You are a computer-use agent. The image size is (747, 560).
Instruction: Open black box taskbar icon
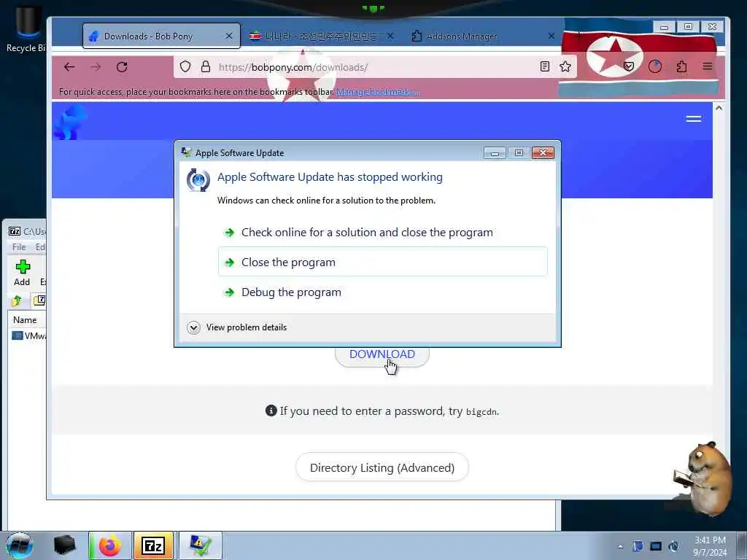[x=64, y=545]
